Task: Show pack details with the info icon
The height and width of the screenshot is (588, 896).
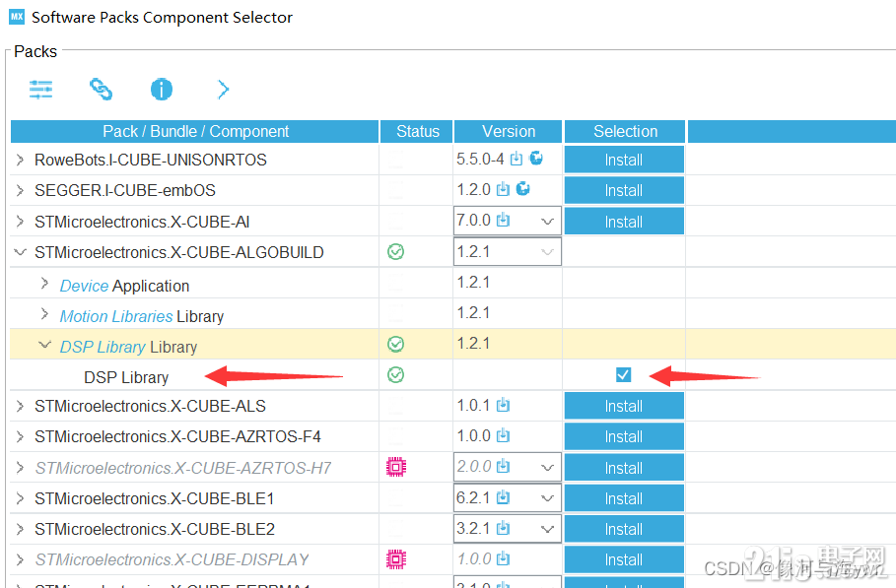Action: (162, 90)
